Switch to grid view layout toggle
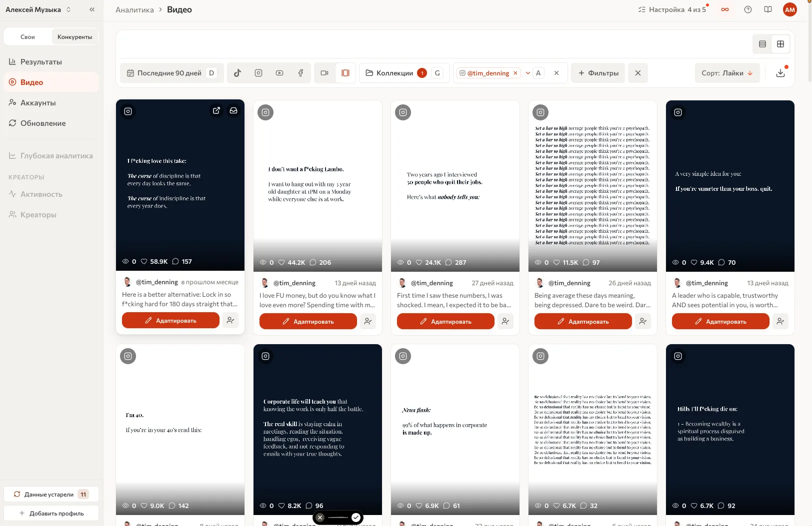 point(780,44)
